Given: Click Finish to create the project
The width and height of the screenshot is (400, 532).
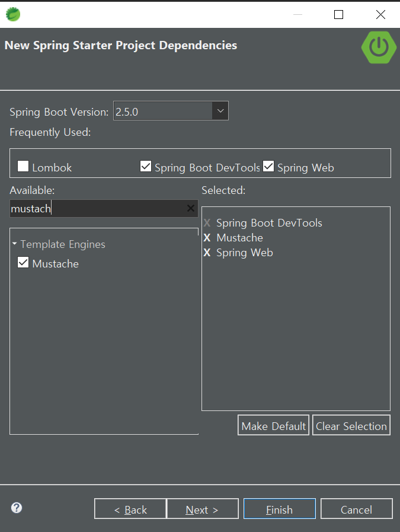Looking at the screenshot, I should (x=280, y=509).
